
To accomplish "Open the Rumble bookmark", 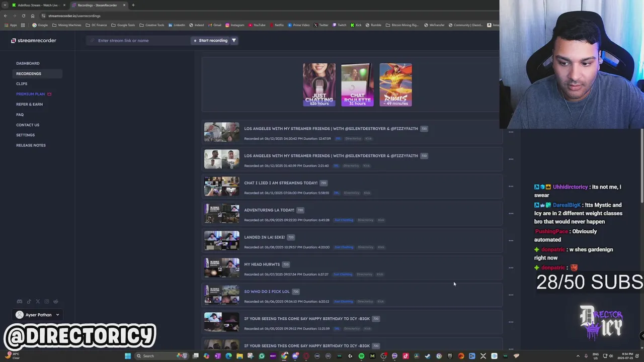I will tap(374, 25).
